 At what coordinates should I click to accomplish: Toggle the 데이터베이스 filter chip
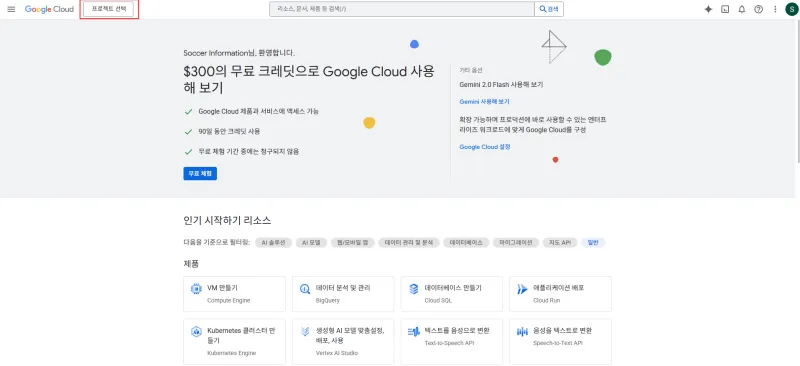pos(466,243)
